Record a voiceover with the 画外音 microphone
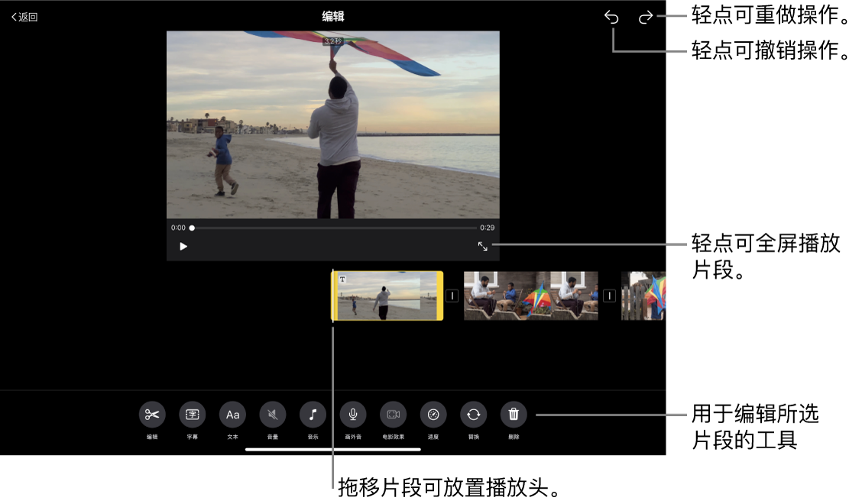The width and height of the screenshot is (862, 504). pyautogui.click(x=353, y=415)
